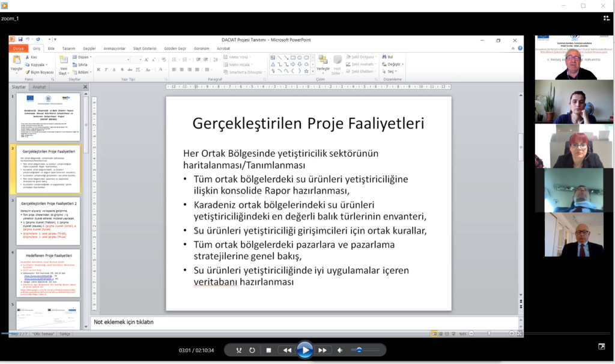This screenshot has width=615, height=364.
Task: Click the Dosya file button
Action: [19, 48]
